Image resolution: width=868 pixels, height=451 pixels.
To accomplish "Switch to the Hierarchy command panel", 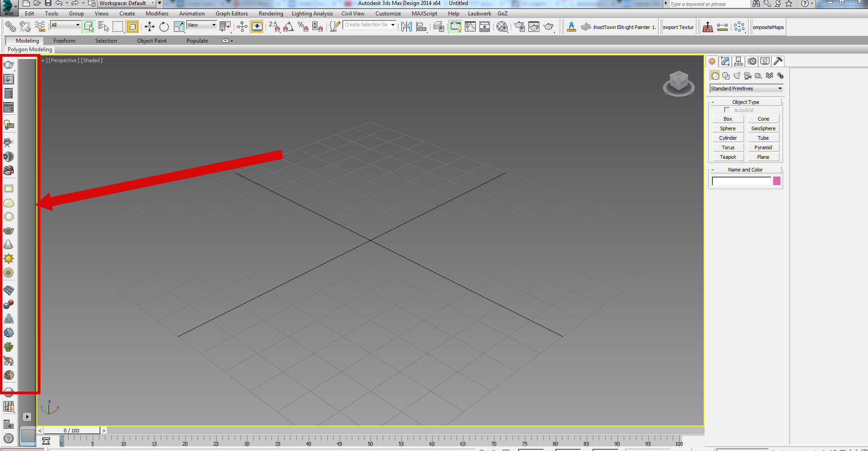I will click(x=739, y=61).
